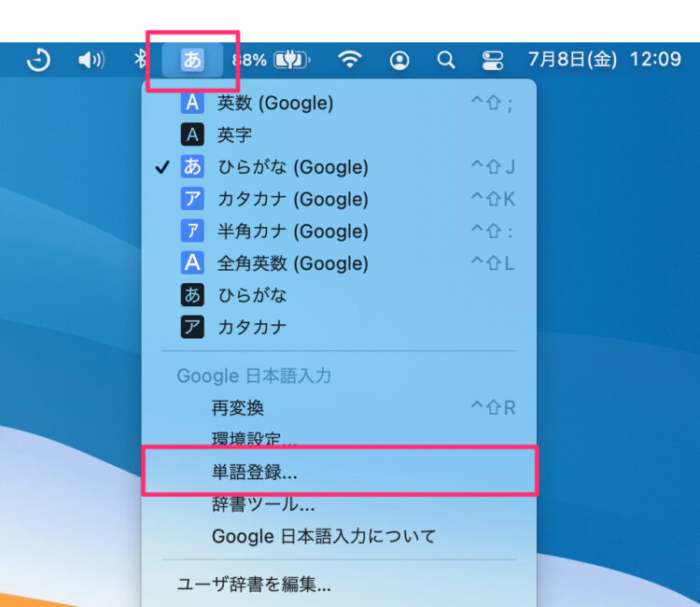Select 英字 input source

pos(339,134)
